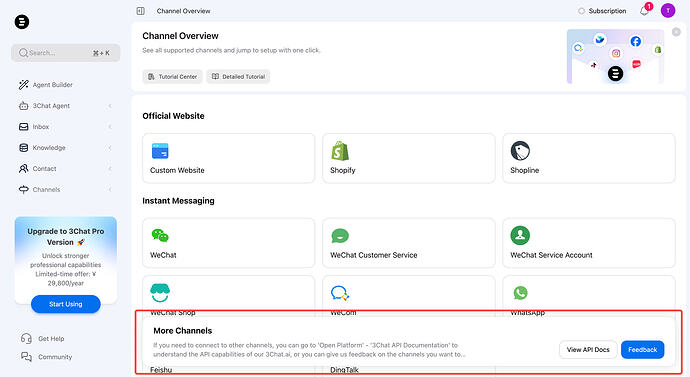This screenshot has height=377, width=690.
Task: Click the Shopline card label
Action: point(525,170)
